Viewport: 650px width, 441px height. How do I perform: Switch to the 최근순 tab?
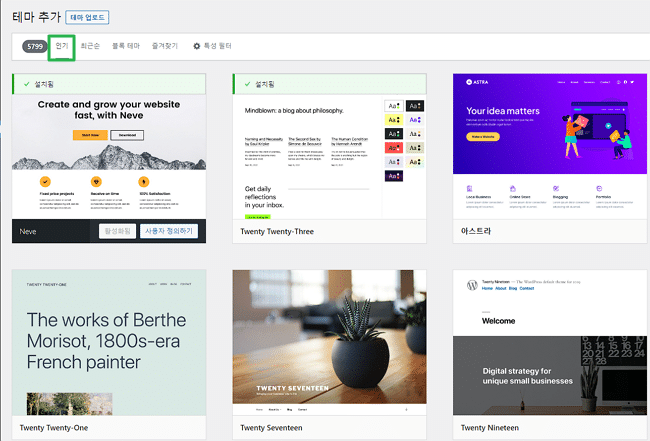pyautogui.click(x=90, y=46)
